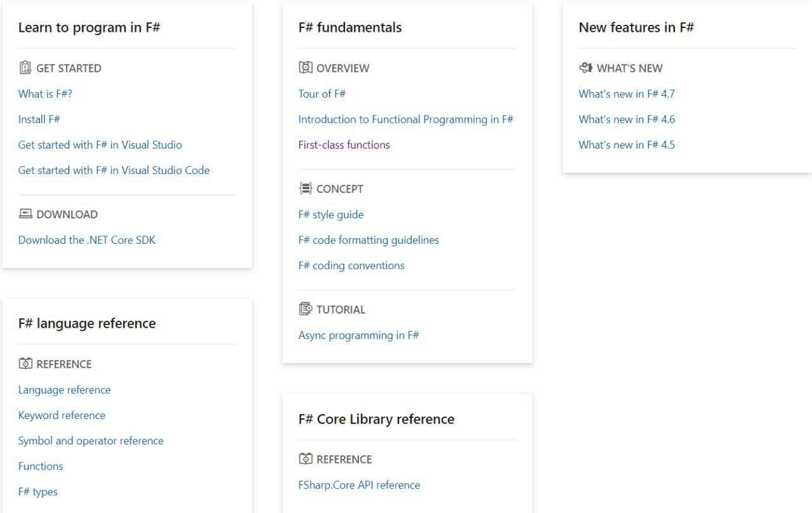Click the GET STARTED label
The width and height of the screenshot is (812, 513).
point(69,69)
